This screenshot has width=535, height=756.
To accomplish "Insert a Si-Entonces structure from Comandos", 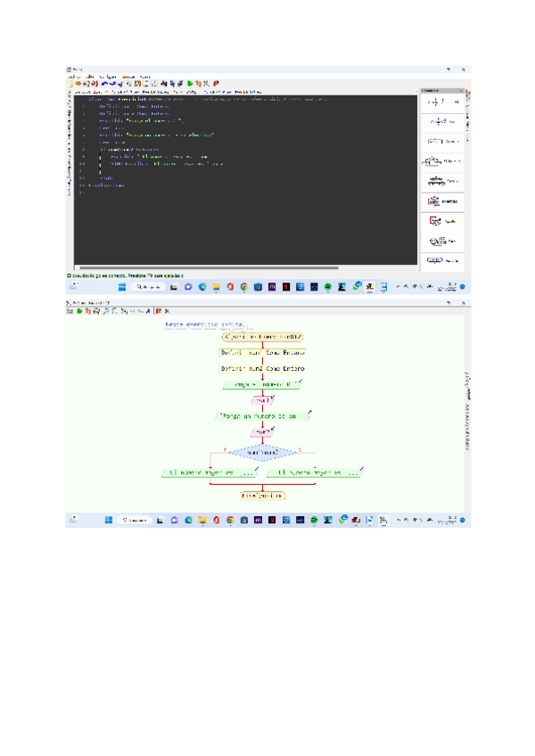I will 442,161.
